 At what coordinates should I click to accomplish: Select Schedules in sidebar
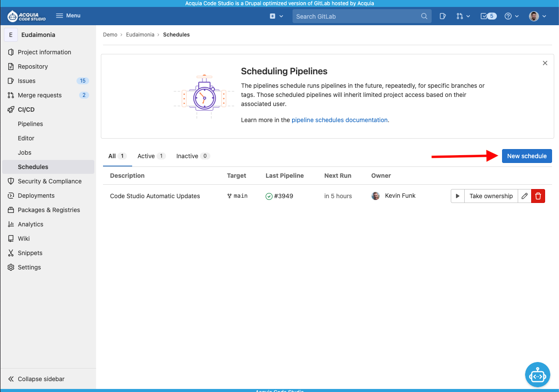tap(48, 167)
